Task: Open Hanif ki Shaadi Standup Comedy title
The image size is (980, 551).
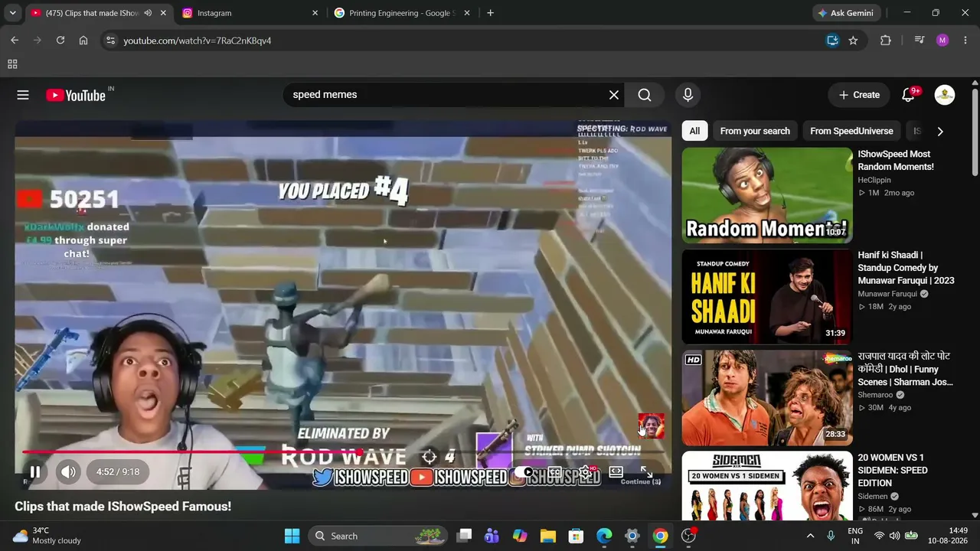Action: pos(906,268)
